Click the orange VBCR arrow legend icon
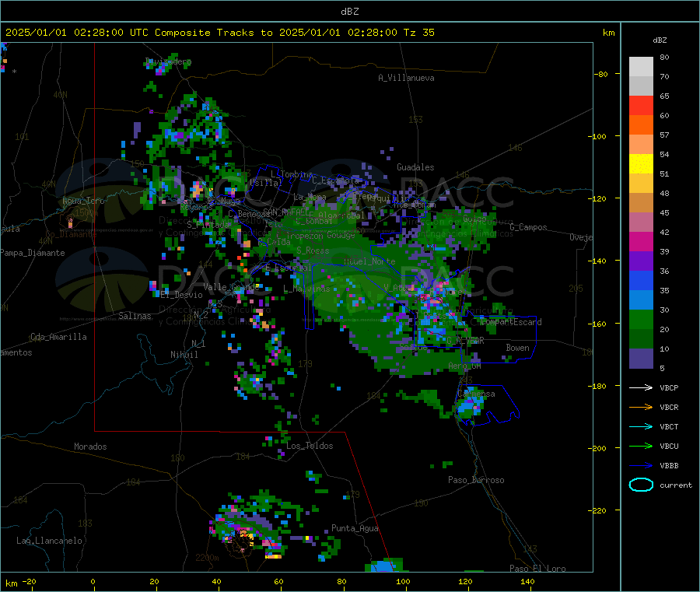The height and width of the screenshot is (592, 700). pos(641,407)
